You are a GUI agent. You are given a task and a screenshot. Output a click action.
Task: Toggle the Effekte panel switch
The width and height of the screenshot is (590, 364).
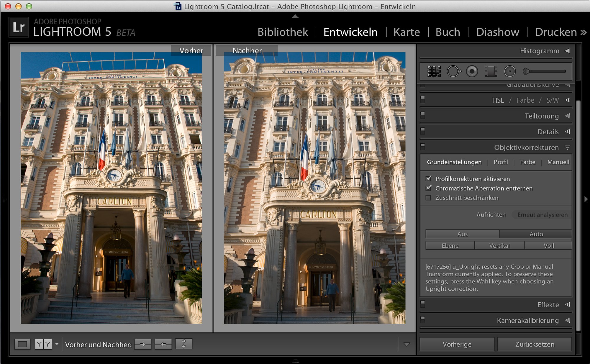[423, 304]
